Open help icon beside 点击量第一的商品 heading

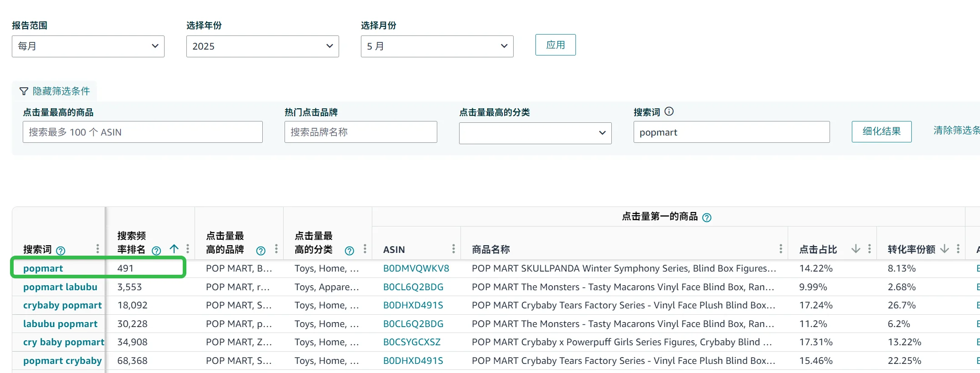pyautogui.click(x=707, y=217)
